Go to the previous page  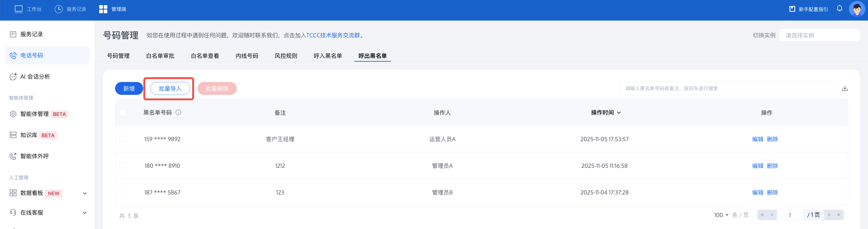(772, 215)
